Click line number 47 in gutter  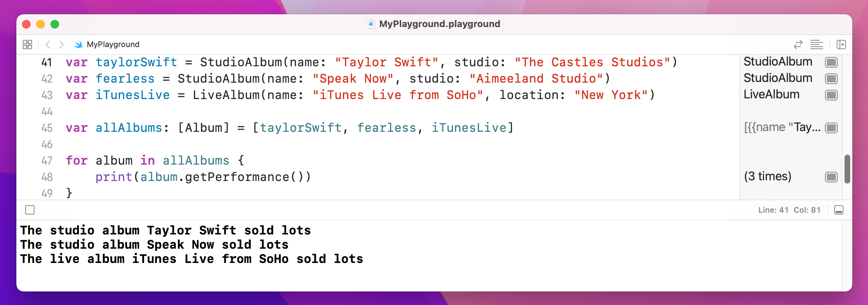pyautogui.click(x=47, y=161)
